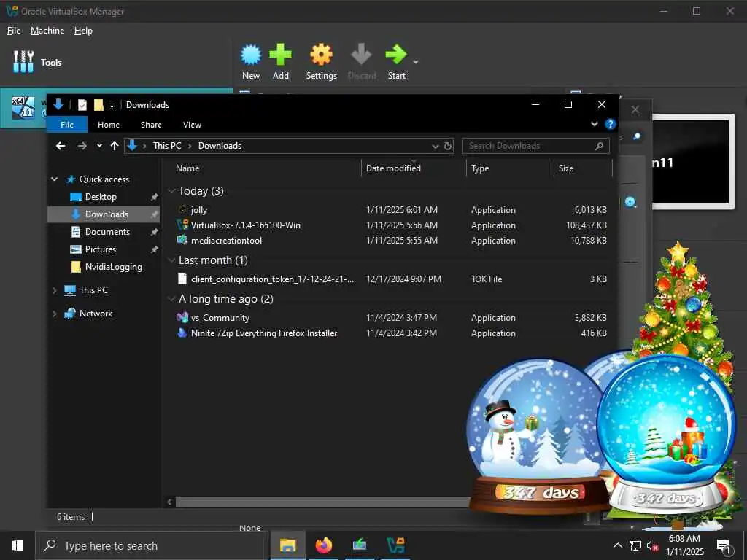Go back with the left arrow
747x560 pixels.
(61, 146)
